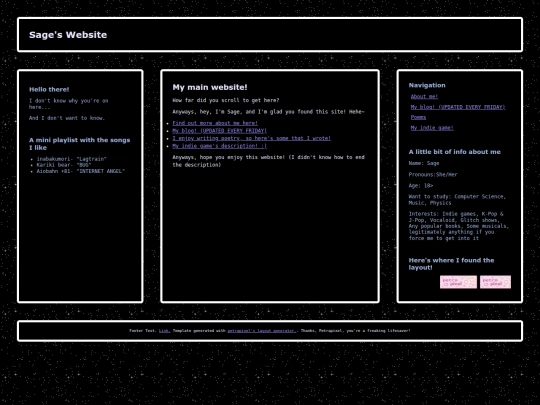Image resolution: width=540 pixels, height=405 pixels.
Task: Open 'petrapixel's layout generator' footer link
Action: [261, 331]
